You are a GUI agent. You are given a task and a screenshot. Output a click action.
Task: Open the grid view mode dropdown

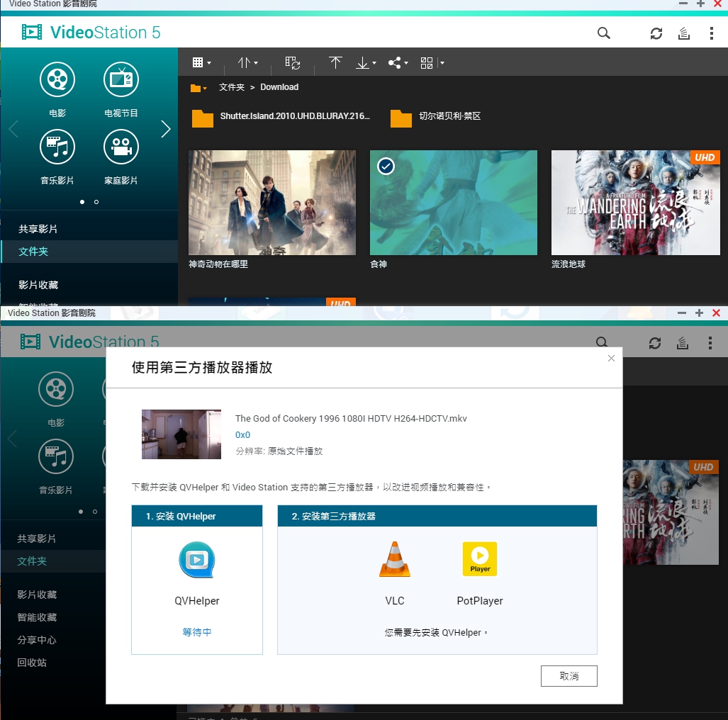coord(201,62)
